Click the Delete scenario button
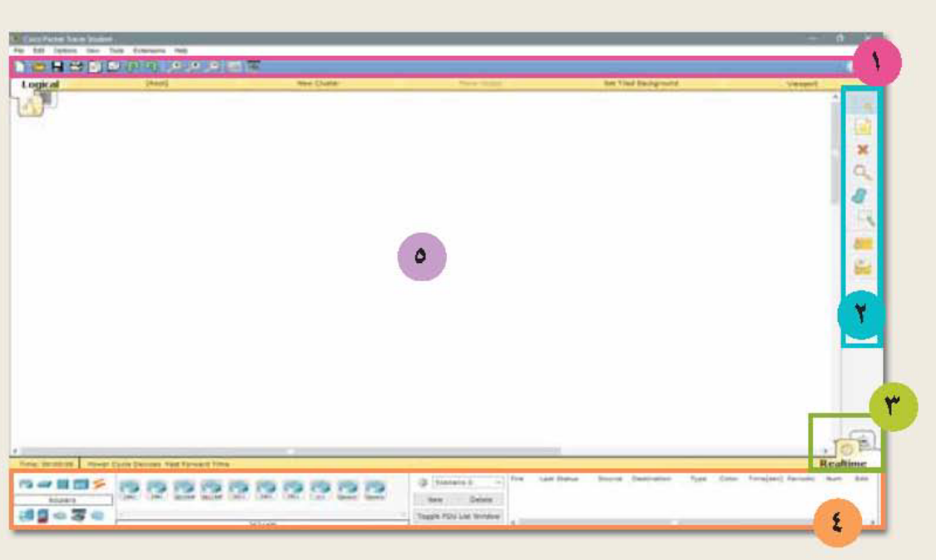The image size is (936, 560). click(x=481, y=500)
